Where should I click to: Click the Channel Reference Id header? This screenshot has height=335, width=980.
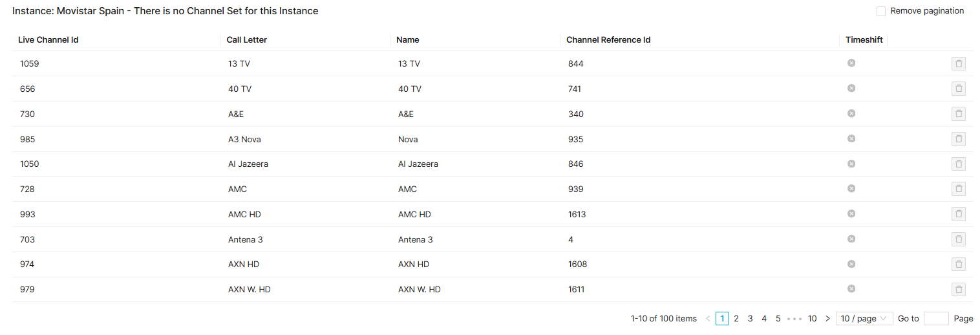point(608,40)
